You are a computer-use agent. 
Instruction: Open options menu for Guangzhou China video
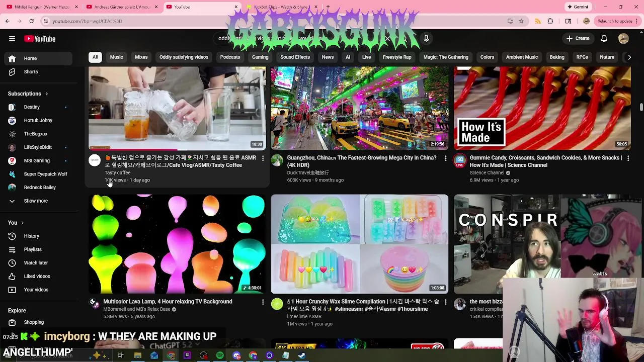click(445, 158)
